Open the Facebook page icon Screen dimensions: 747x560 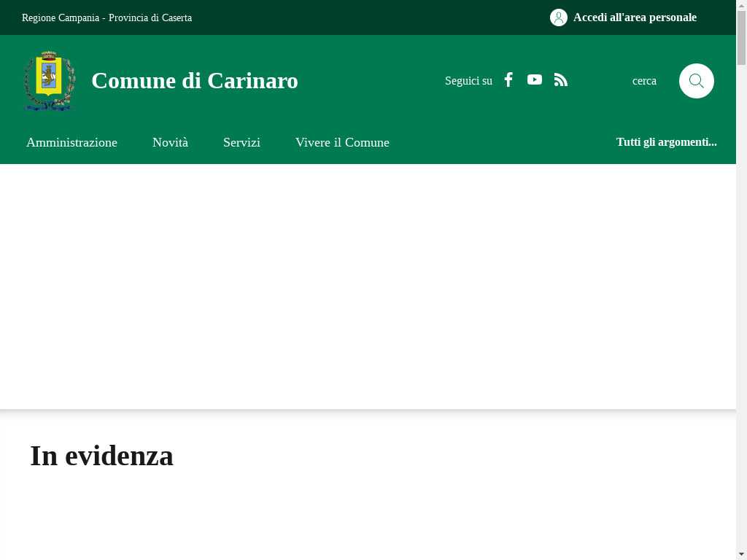pyautogui.click(x=509, y=80)
